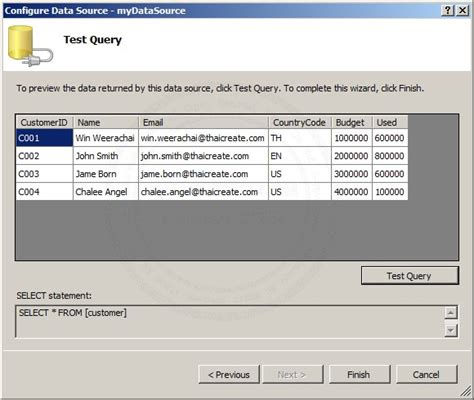Click the Test Query button
This screenshot has height=400, width=474.
coord(410,275)
